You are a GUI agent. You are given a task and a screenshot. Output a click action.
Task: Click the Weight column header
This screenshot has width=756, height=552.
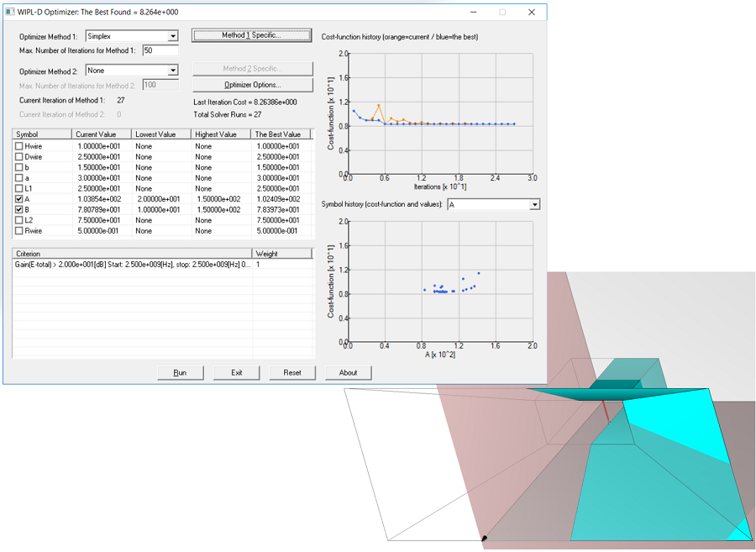point(281,253)
